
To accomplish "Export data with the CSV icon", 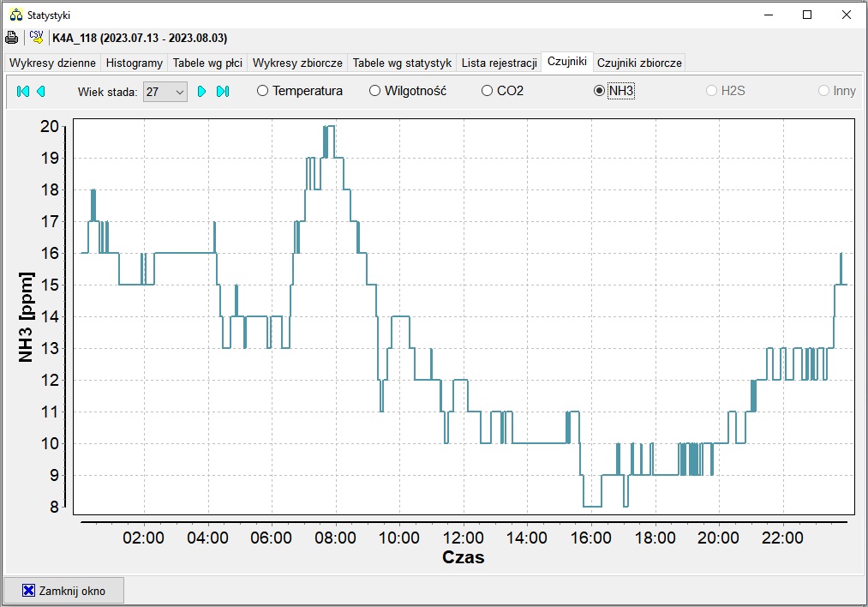I will (x=37, y=38).
